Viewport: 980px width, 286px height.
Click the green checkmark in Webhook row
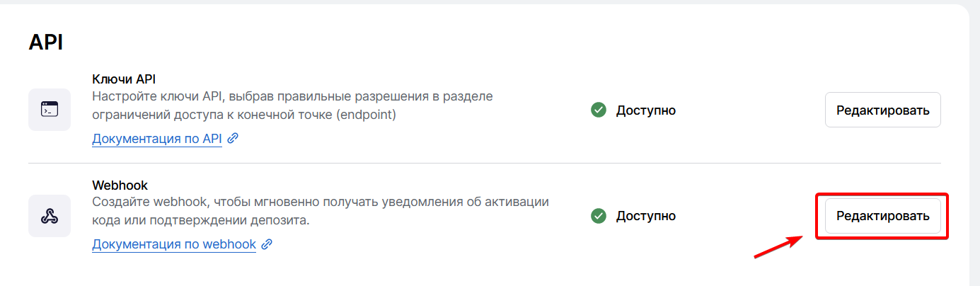[x=599, y=216]
